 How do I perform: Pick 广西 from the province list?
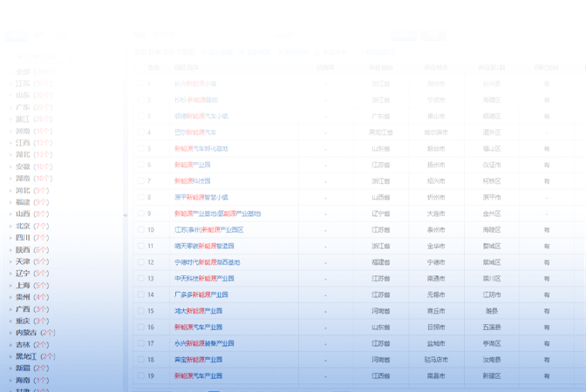point(23,309)
